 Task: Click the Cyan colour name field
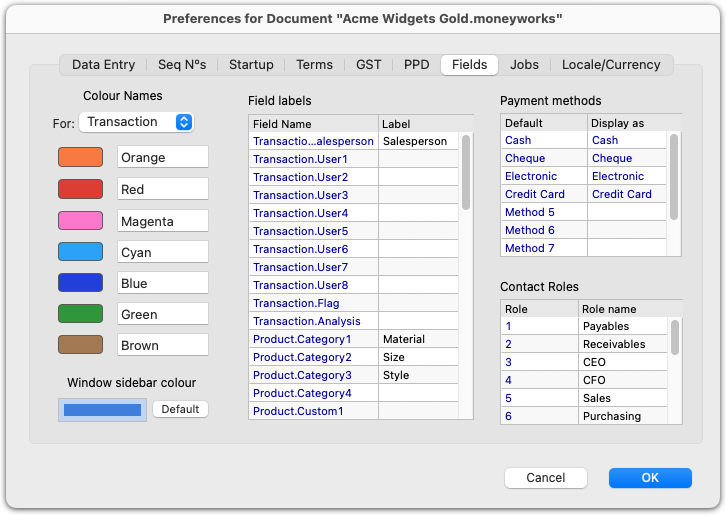click(163, 252)
